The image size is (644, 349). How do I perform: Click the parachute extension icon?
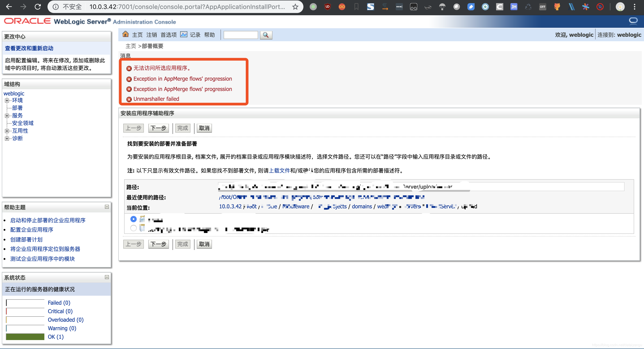tap(442, 7)
